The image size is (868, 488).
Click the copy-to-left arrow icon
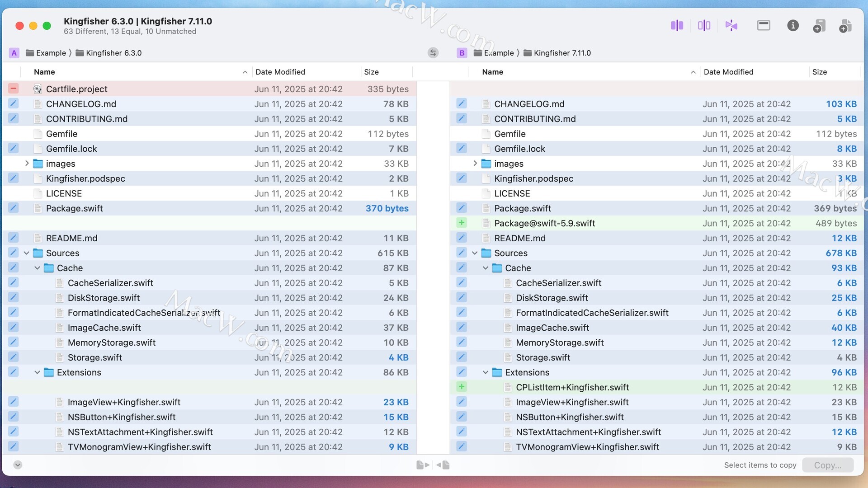pos(443,465)
